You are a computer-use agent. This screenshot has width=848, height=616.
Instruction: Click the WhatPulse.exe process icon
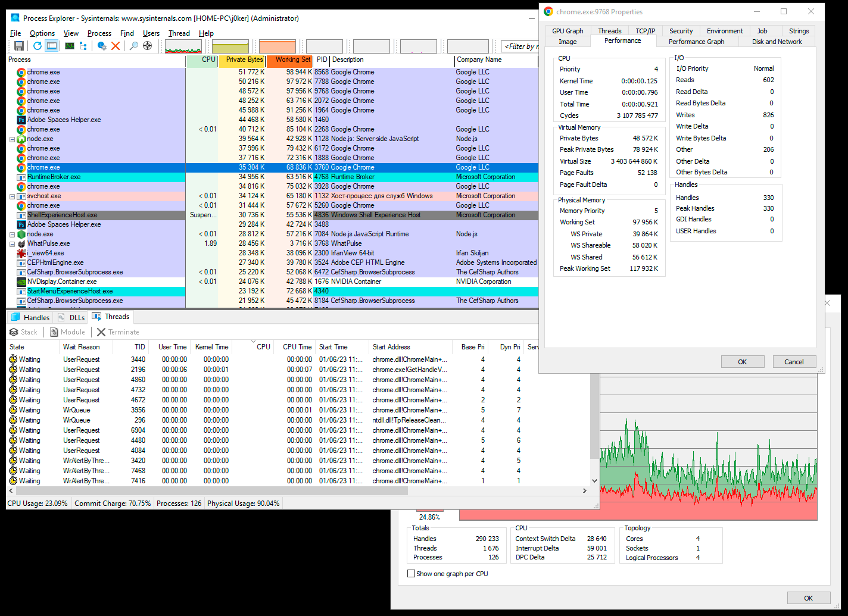click(21, 243)
